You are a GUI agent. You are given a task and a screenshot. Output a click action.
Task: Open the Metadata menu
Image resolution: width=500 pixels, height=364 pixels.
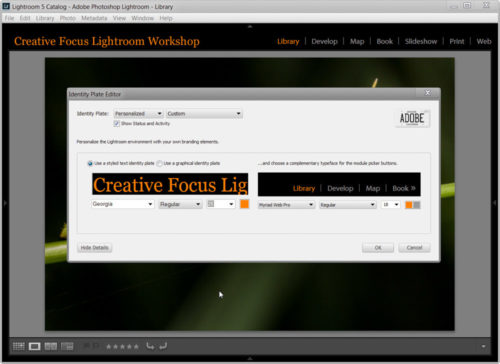(94, 18)
